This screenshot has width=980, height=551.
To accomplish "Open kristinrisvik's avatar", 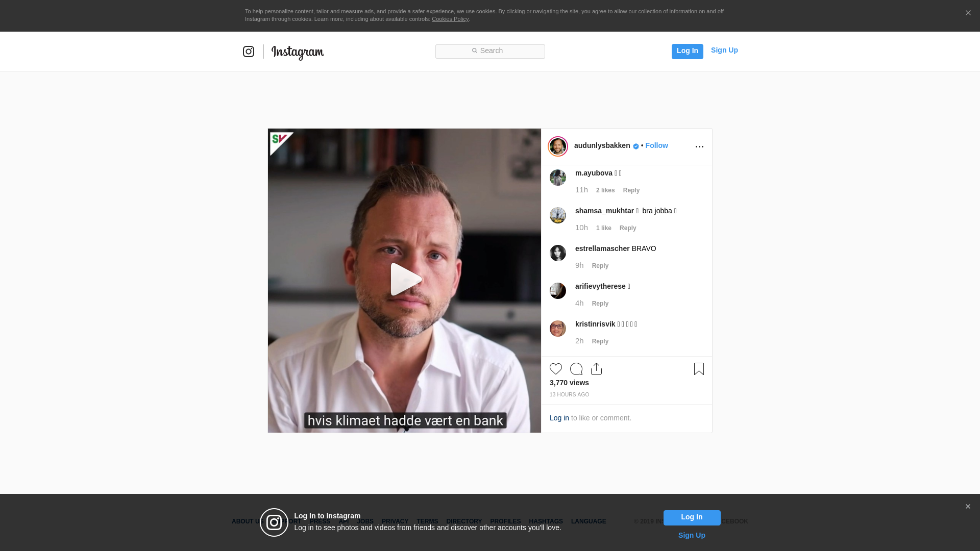I will coord(558,329).
